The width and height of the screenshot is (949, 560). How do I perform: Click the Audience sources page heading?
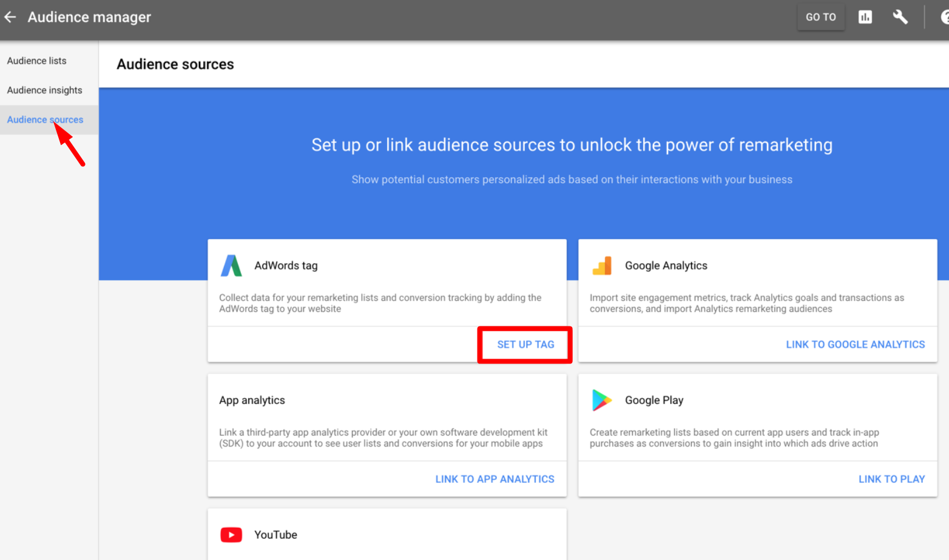click(x=175, y=64)
